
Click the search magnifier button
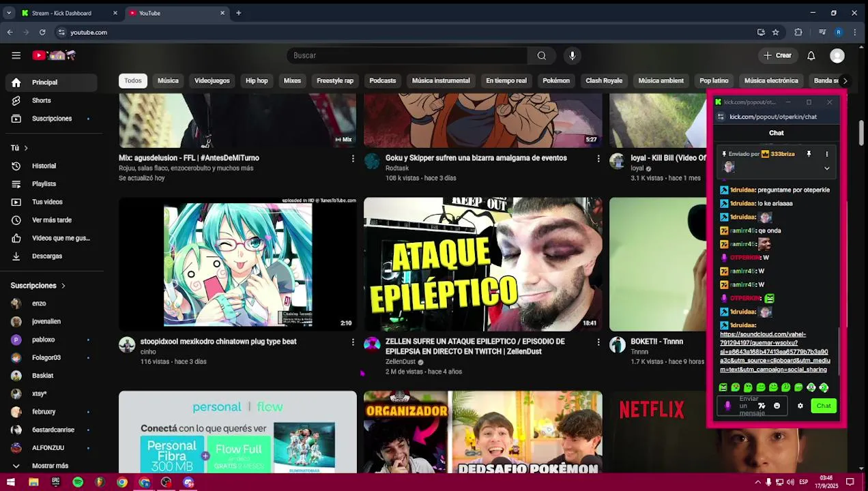coord(541,55)
